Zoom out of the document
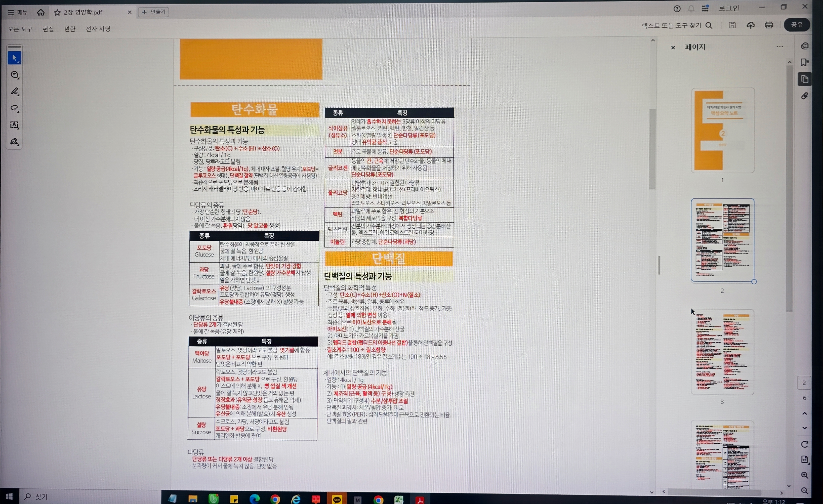Viewport: 823px width, 504px height. tap(804, 490)
